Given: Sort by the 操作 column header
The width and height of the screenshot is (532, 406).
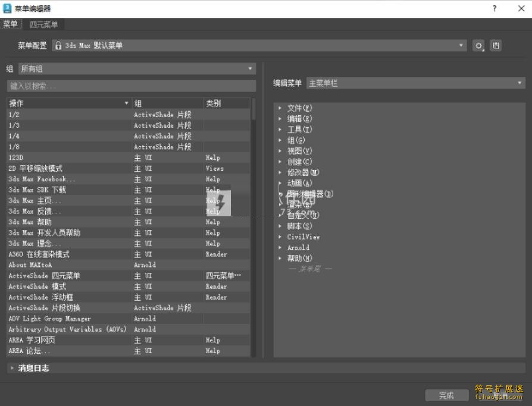Looking at the screenshot, I should pos(69,103).
